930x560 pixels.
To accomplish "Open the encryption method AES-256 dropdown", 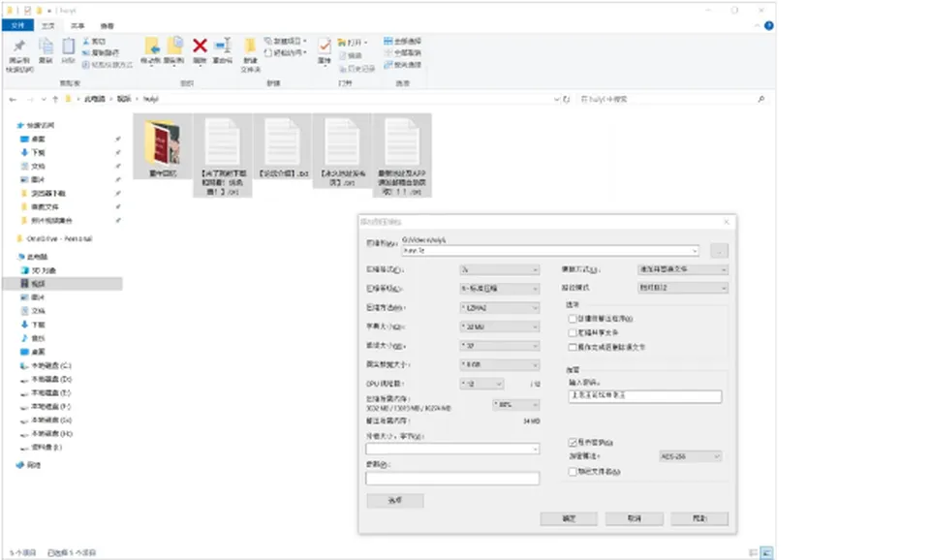I will (x=691, y=456).
